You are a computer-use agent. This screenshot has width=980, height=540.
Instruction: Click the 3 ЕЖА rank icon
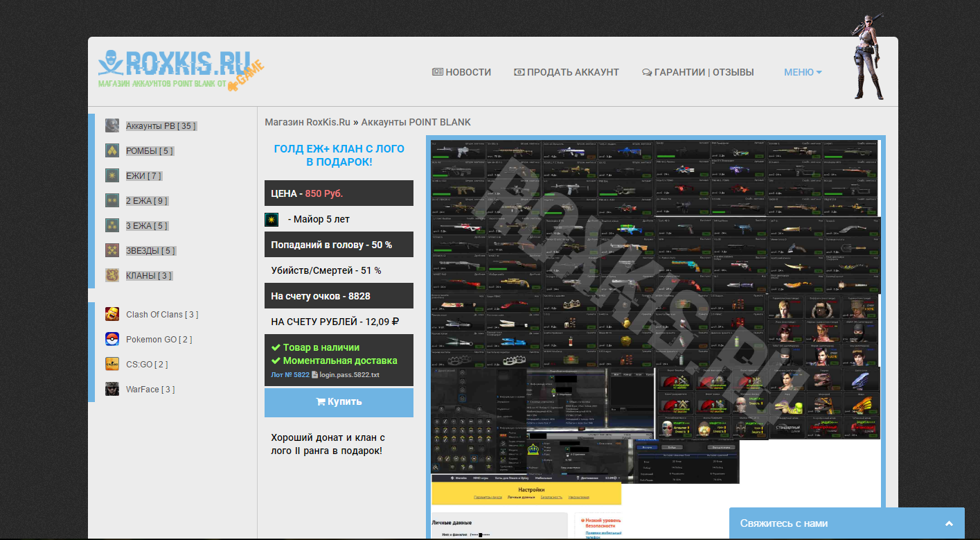point(112,225)
